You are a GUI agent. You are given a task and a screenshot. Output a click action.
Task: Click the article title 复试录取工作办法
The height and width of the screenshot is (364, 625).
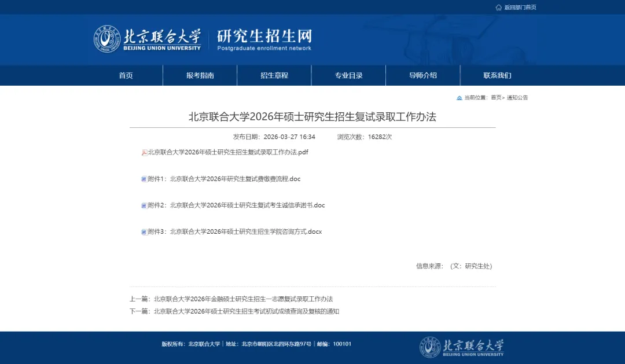[312, 117]
